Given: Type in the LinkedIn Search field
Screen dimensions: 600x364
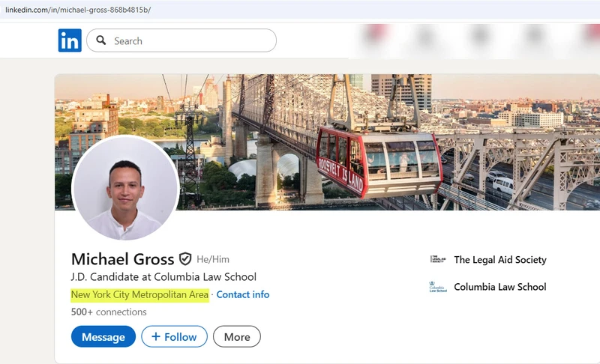Looking at the screenshot, I should click(x=191, y=40).
